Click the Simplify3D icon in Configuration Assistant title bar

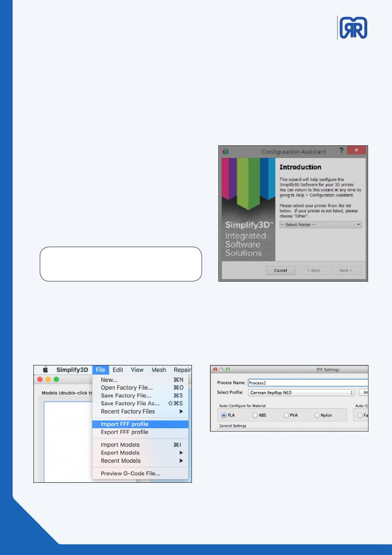pyautogui.click(x=226, y=152)
